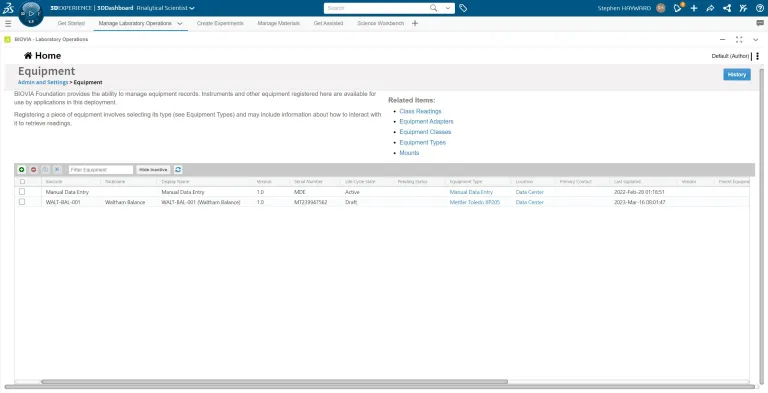Open the search options dropdown arrow
This screenshot has height=393, width=768.
click(x=448, y=8)
